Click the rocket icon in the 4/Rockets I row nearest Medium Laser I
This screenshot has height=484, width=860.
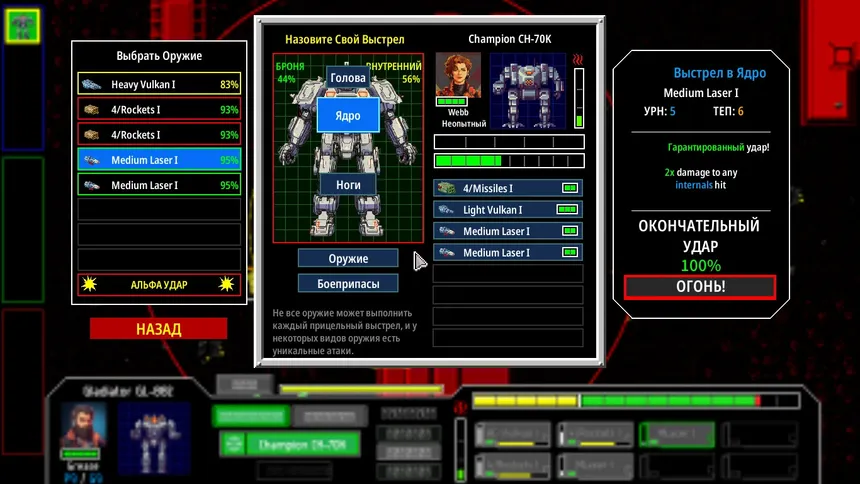(x=91, y=135)
